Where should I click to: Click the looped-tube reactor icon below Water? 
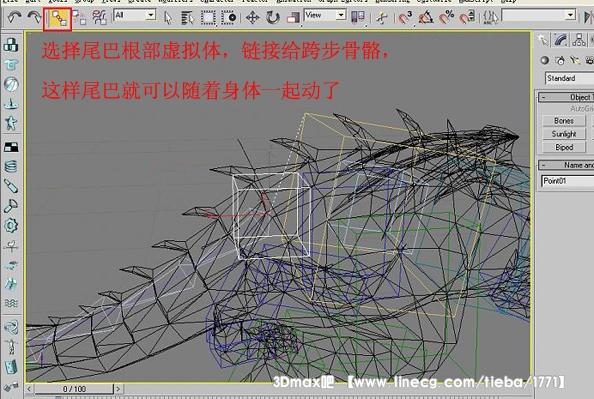pyautogui.click(x=11, y=327)
